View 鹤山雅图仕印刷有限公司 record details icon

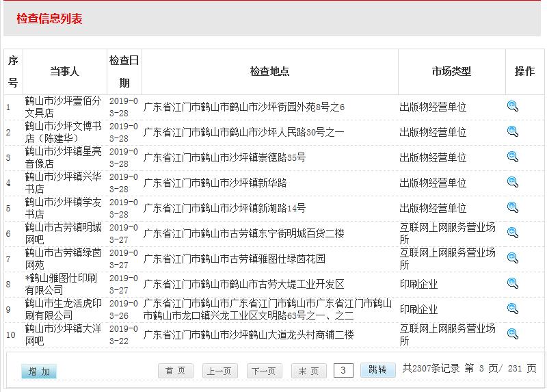click(x=513, y=283)
